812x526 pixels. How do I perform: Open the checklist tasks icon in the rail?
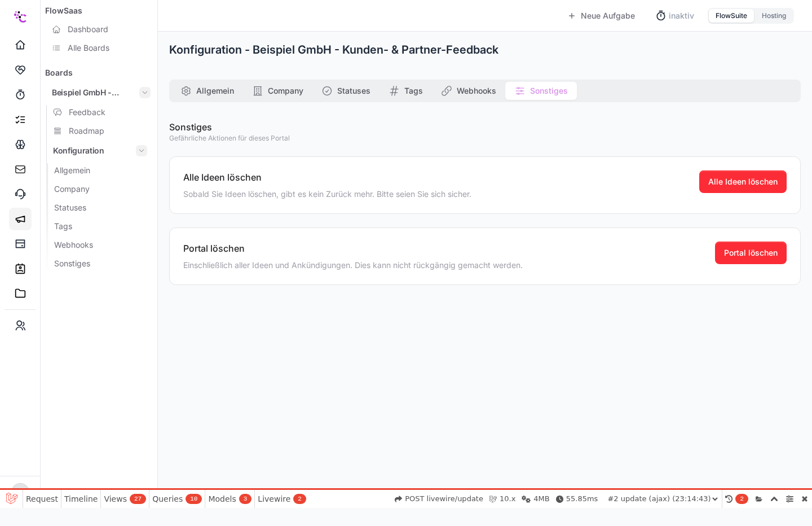pyautogui.click(x=20, y=119)
